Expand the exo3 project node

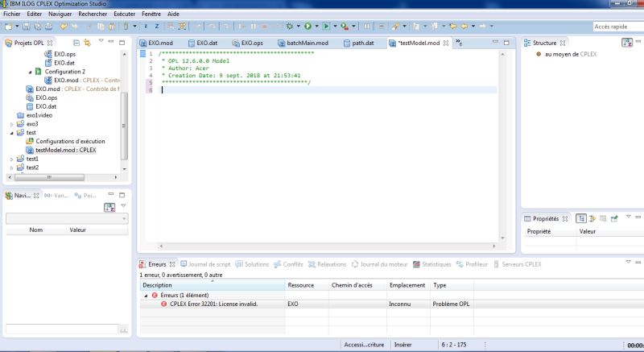11,124
